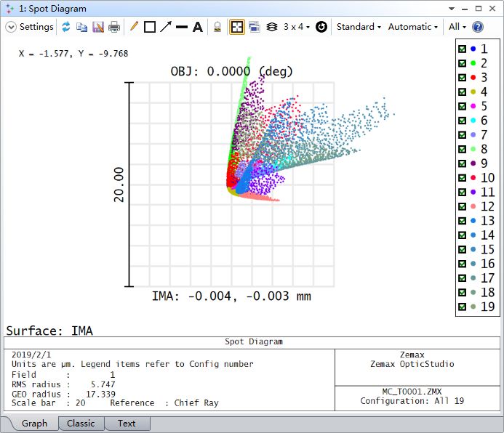Select the rectangle drawing tool
Viewport: 504px width, 433px height.
150,27
